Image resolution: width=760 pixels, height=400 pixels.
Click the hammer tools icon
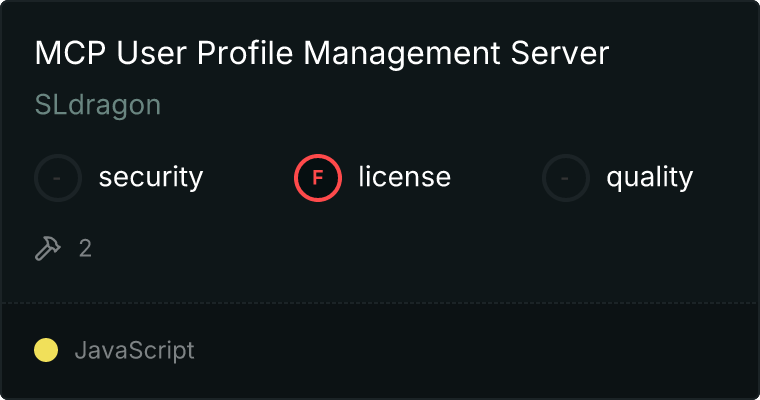pos(48,248)
